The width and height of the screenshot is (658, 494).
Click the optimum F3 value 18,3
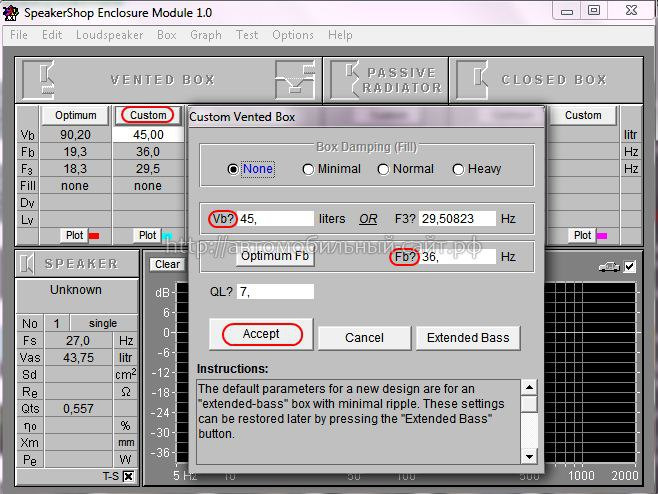coord(75,169)
